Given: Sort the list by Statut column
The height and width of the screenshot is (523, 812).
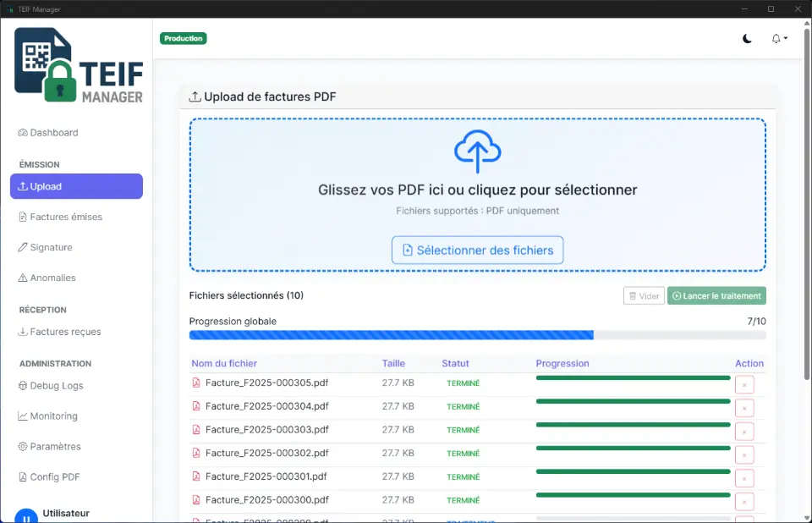Looking at the screenshot, I should (455, 363).
